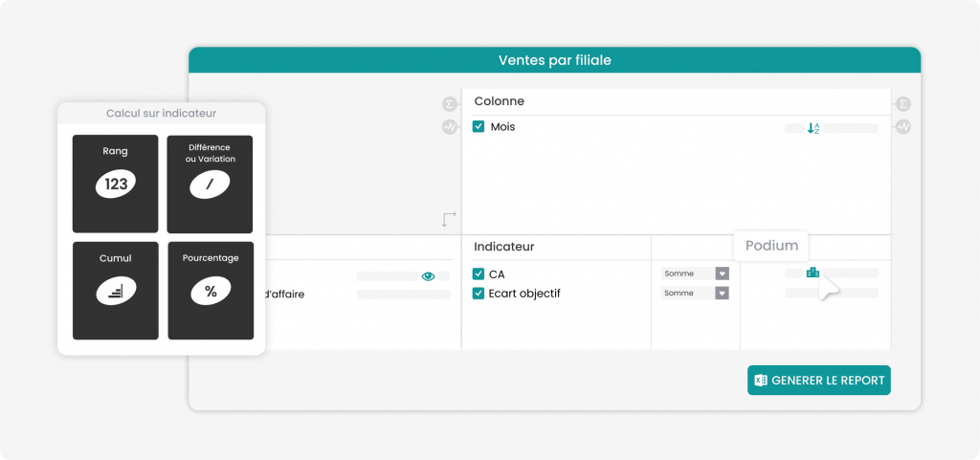Uncheck the CA indicator checkbox
Image resolution: width=980 pixels, height=460 pixels.
479,274
